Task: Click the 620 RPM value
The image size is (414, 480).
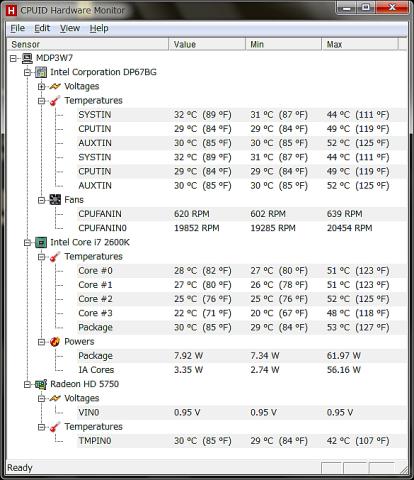Action: click(192, 214)
